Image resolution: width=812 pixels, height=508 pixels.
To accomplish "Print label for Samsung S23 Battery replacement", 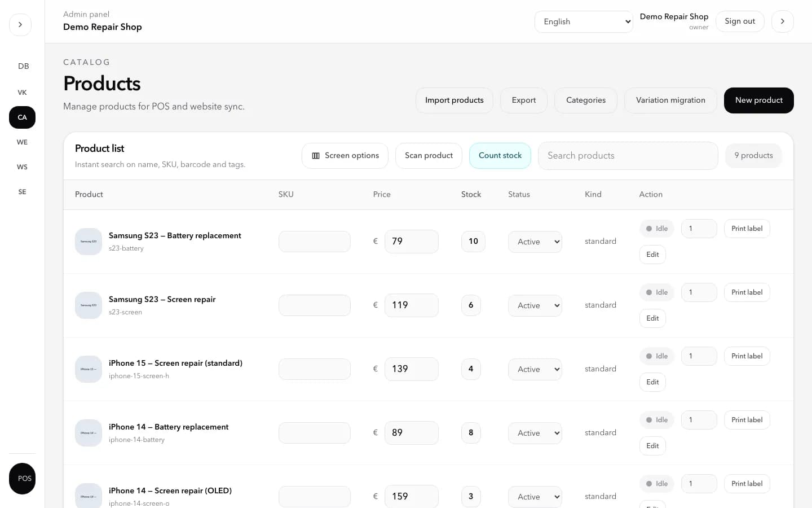I will pos(747,229).
